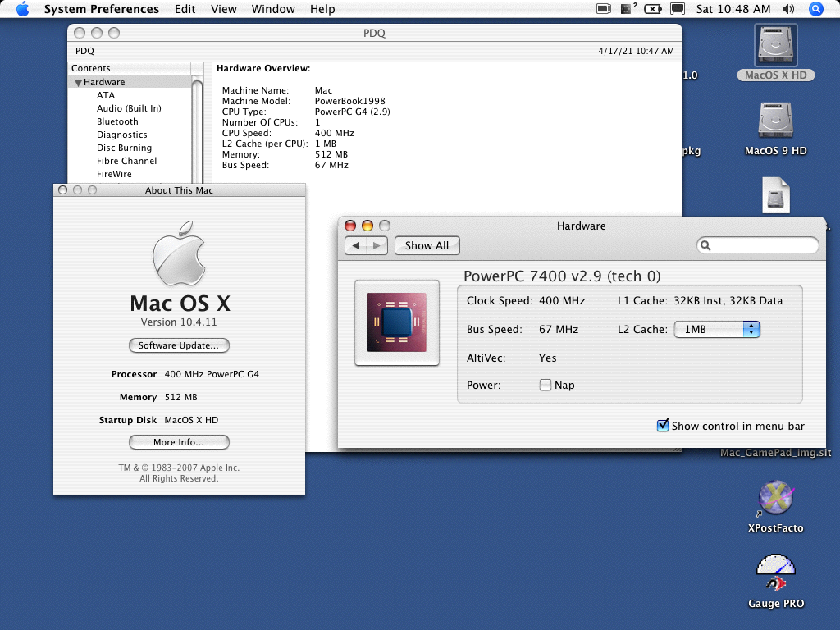Click the Show All button
The height and width of the screenshot is (630, 840).
(x=427, y=245)
